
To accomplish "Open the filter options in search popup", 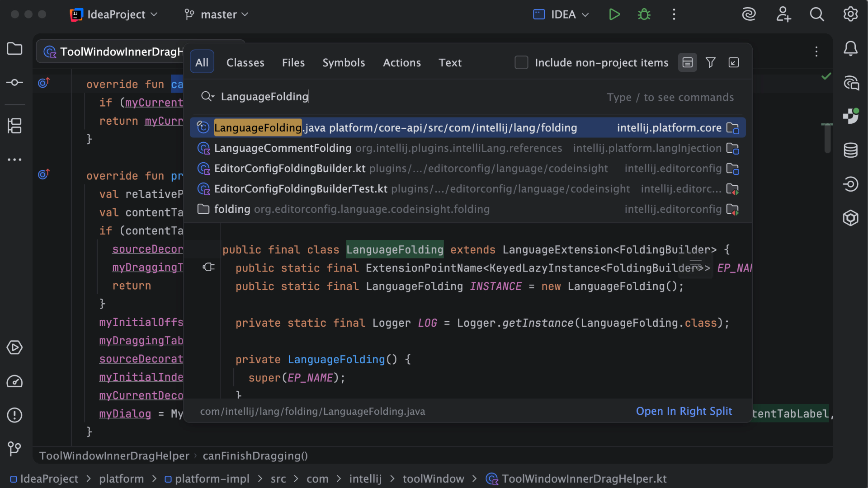I will 711,62.
